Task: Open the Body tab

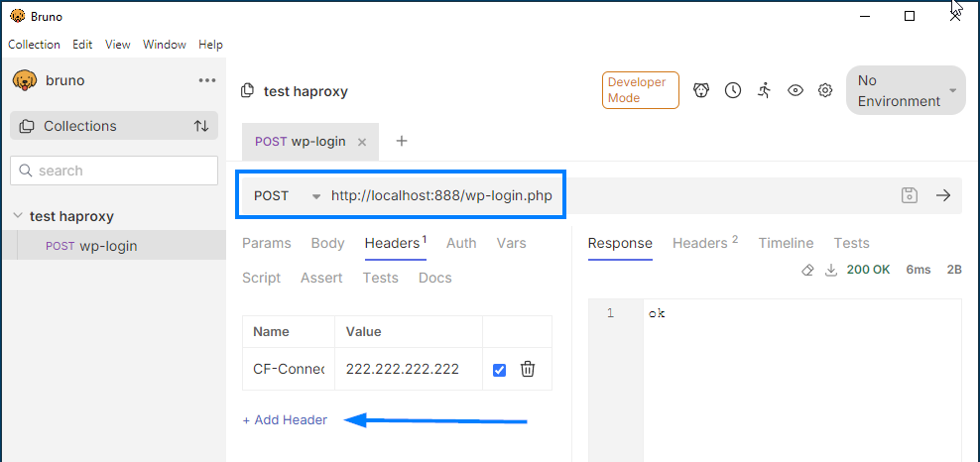Action: [x=328, y=244]
